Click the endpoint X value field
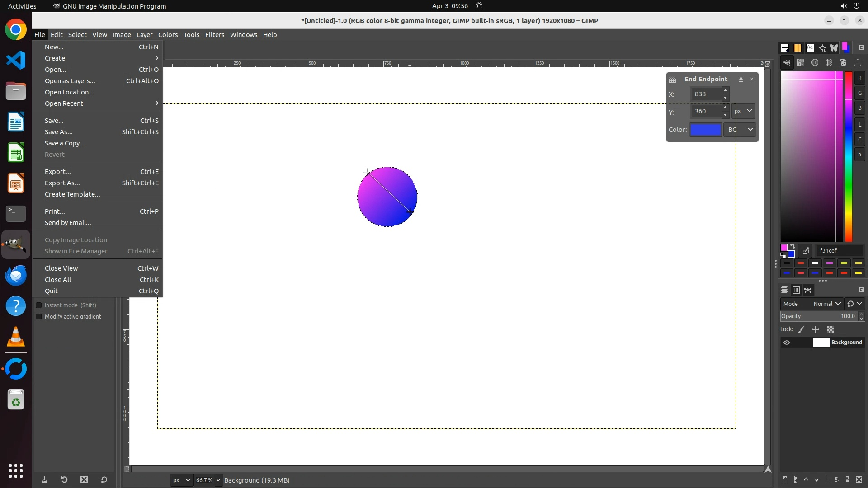The image size is (868, 488). (705, 94)
